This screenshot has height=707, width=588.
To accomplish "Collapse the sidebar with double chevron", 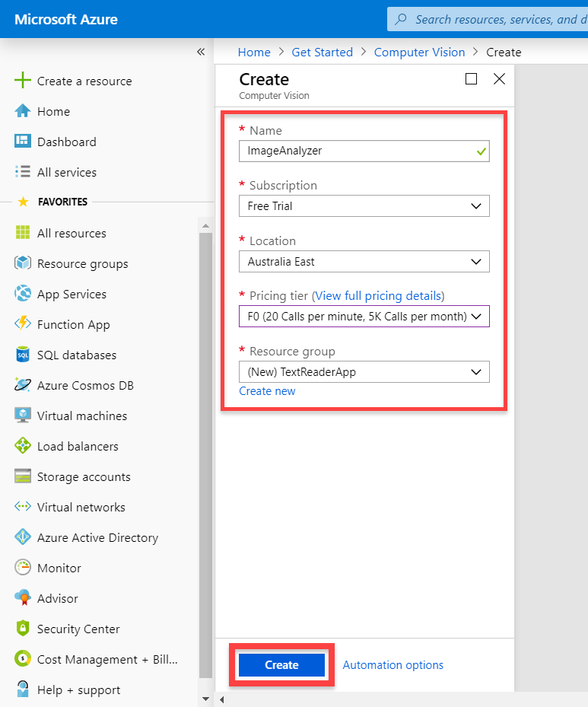I will (201, 52).
